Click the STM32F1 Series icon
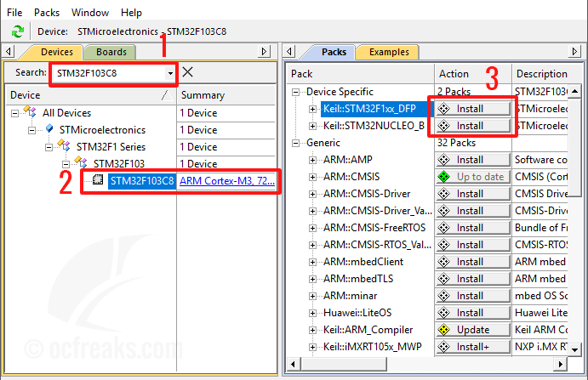588x380 pixels. point(66,147)
